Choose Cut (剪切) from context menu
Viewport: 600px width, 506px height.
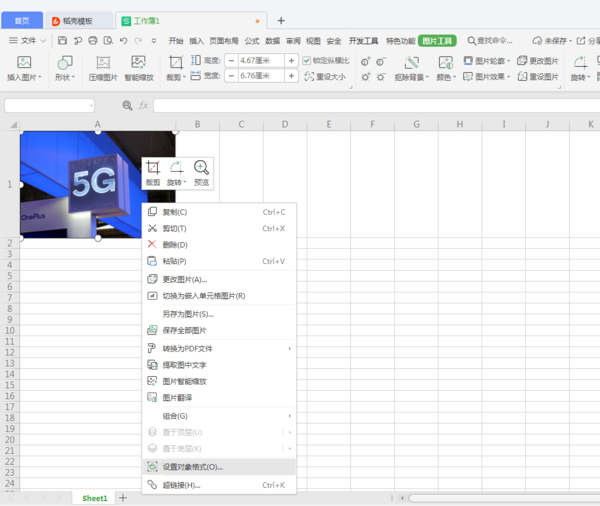[x=219, y=229]
